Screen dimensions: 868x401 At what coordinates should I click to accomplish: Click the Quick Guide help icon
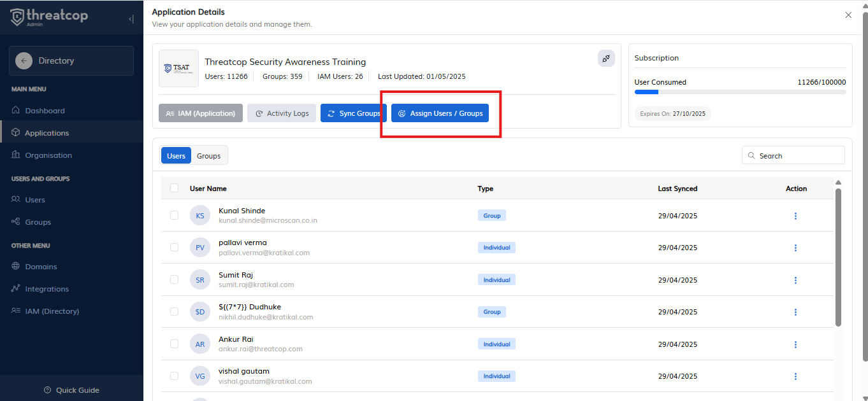coord(47,390)
